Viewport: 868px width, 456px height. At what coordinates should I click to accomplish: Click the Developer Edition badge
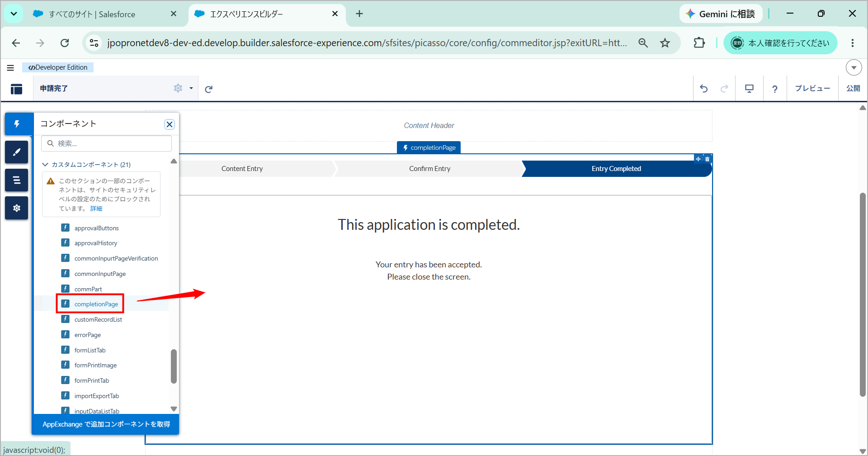coord(58,67)
